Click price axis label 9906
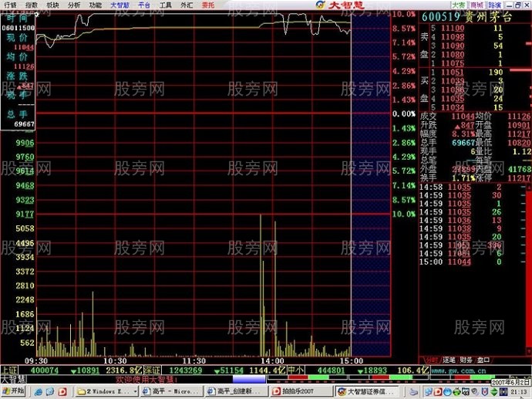The width and height of the screenshot is (532, 399). point(25,143)
